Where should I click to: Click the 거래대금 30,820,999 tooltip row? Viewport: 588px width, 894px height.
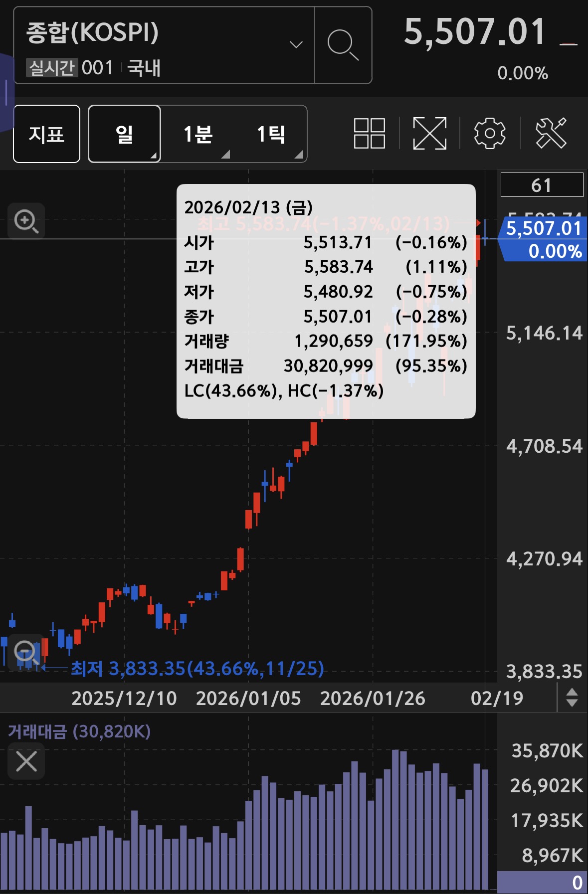[326, 366]
